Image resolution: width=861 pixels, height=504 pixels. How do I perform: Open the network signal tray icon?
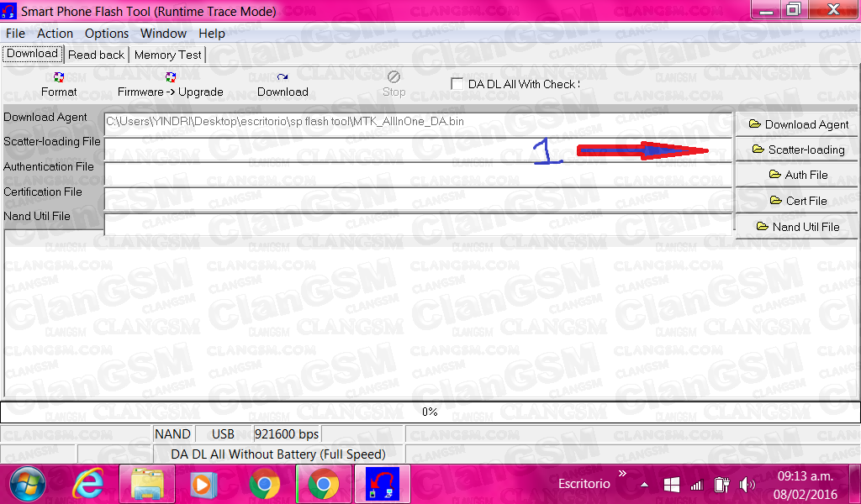click(x=697, y=485)
